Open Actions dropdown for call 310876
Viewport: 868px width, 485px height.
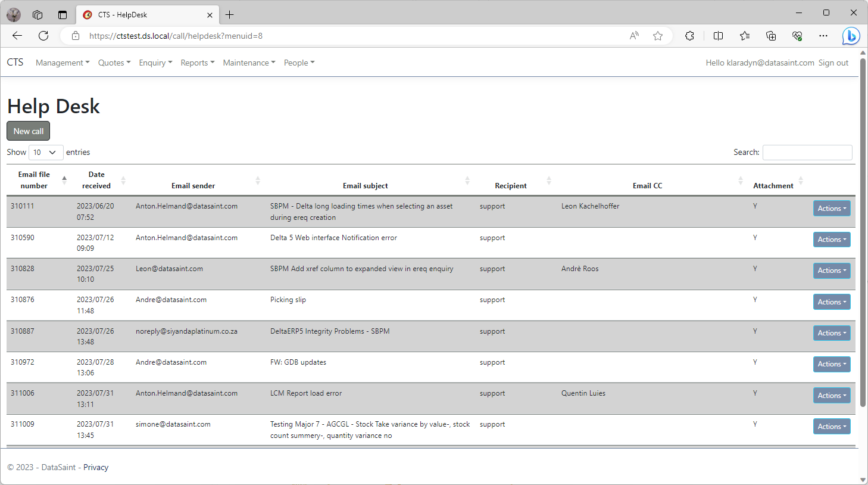click(832, 302)
